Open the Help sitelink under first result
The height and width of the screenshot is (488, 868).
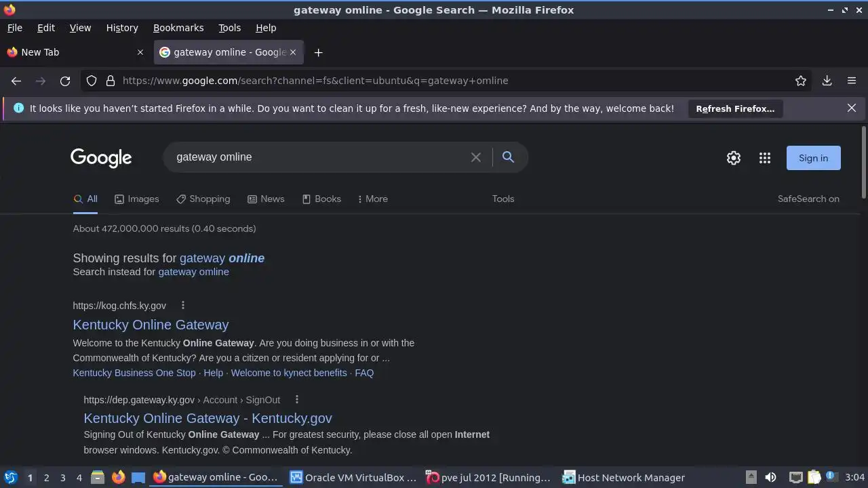pos(213,373)
